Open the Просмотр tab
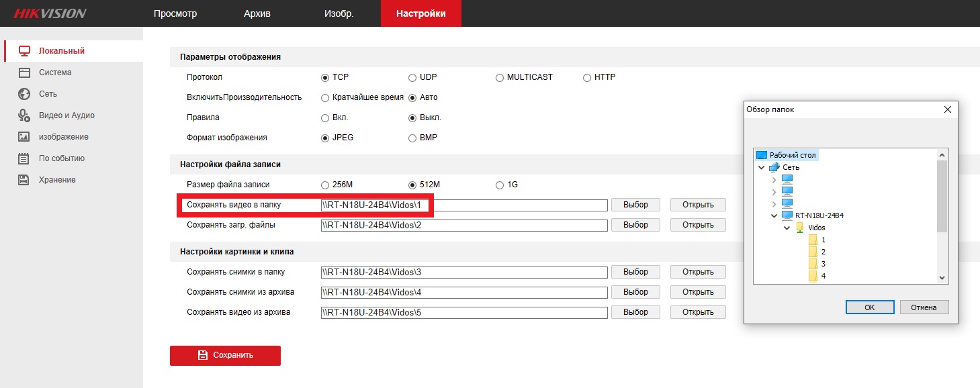 point(175,13)
